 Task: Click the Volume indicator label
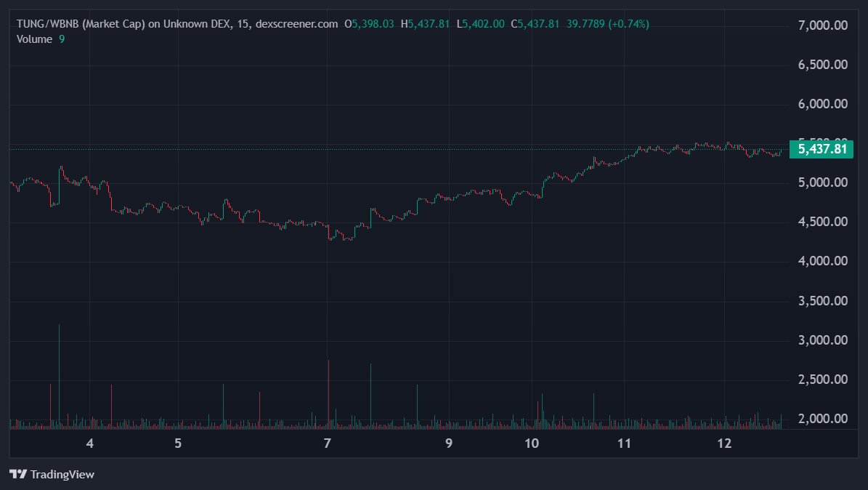tap(34, 39)
